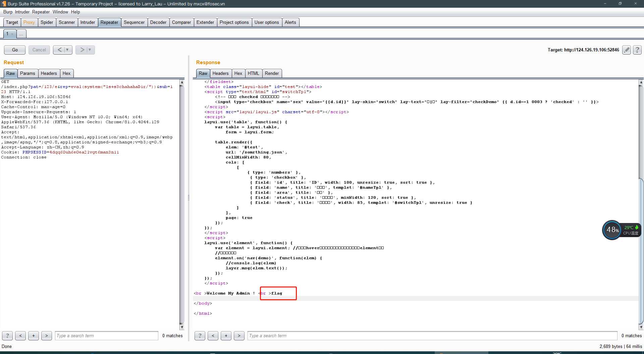This screenshot has width=644, height=354.
Task: Click request pane scrollbar down arrow
Action: coord(182,327)
